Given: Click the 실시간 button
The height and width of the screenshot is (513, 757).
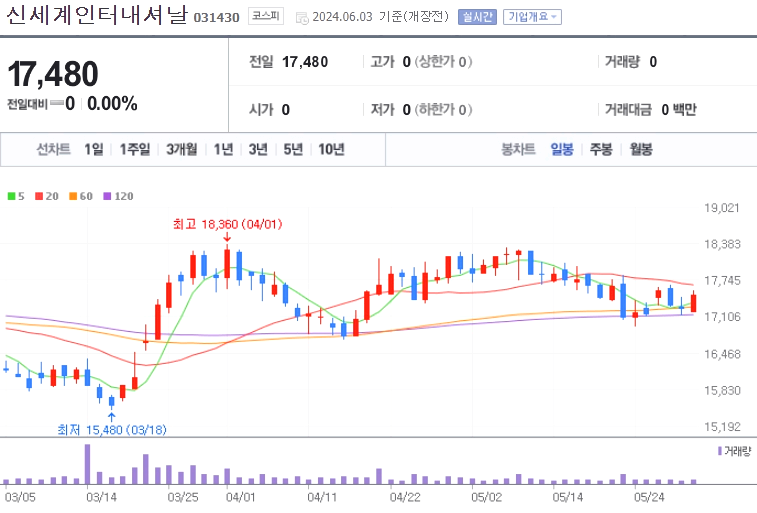Looking at the screenshot, I should [x=477, y=17].
